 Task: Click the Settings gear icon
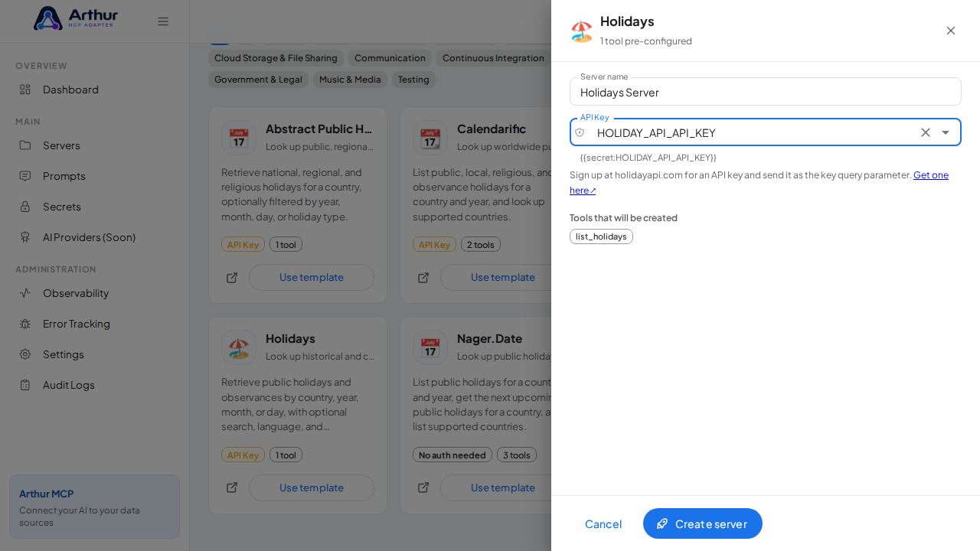coord(25,354)
